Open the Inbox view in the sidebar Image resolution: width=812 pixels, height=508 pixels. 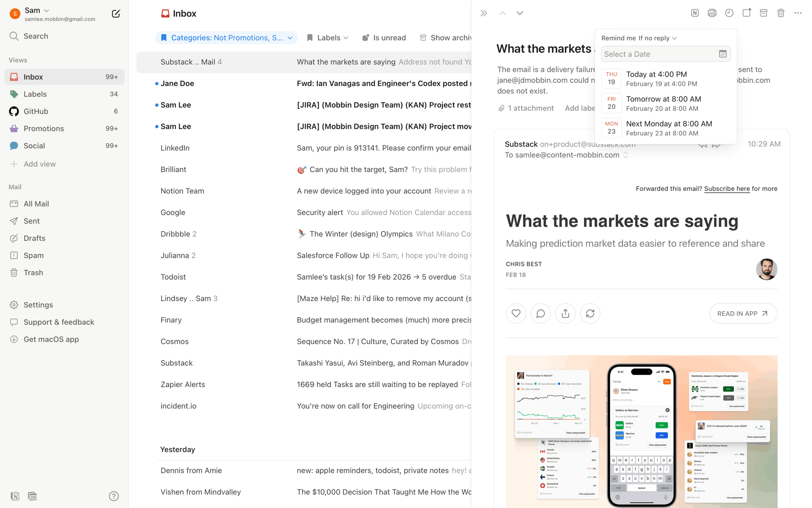coord(64,77)
